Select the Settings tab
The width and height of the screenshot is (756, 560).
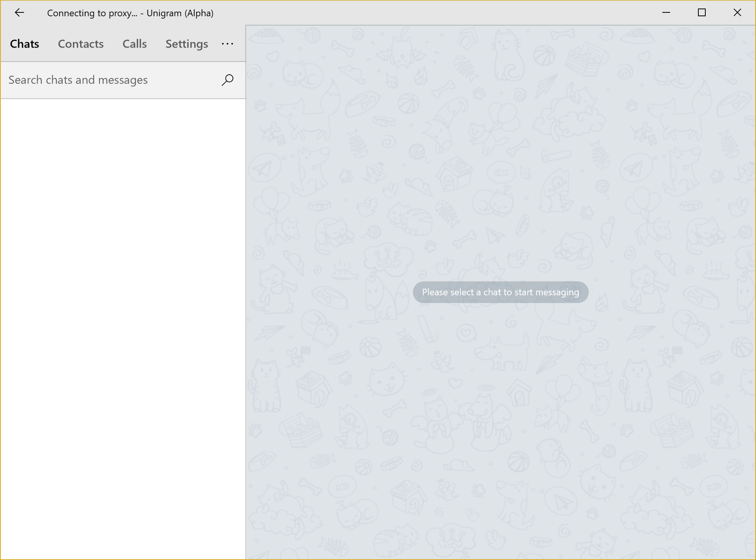coord(186,44)
